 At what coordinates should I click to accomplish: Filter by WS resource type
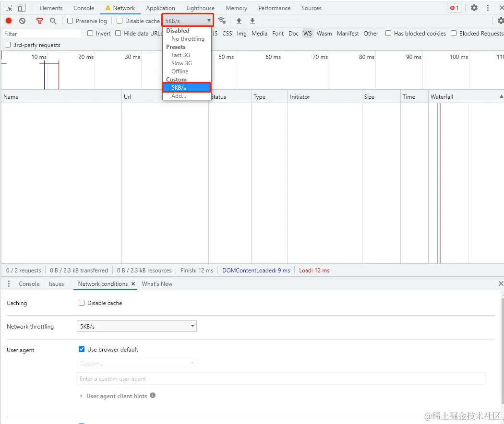308,33
